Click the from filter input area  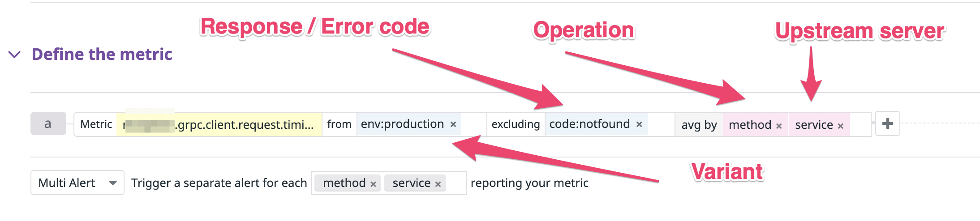(474, 124)
